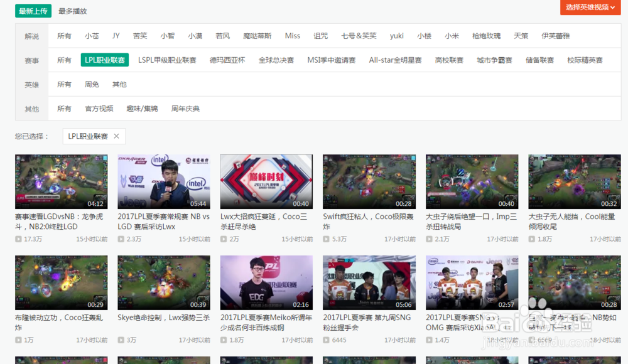The height and width of the screenshot is (364, 628).
Task: Open the 00:32 大虫子无人能挡 thumbnail
Action: [575, 182]
